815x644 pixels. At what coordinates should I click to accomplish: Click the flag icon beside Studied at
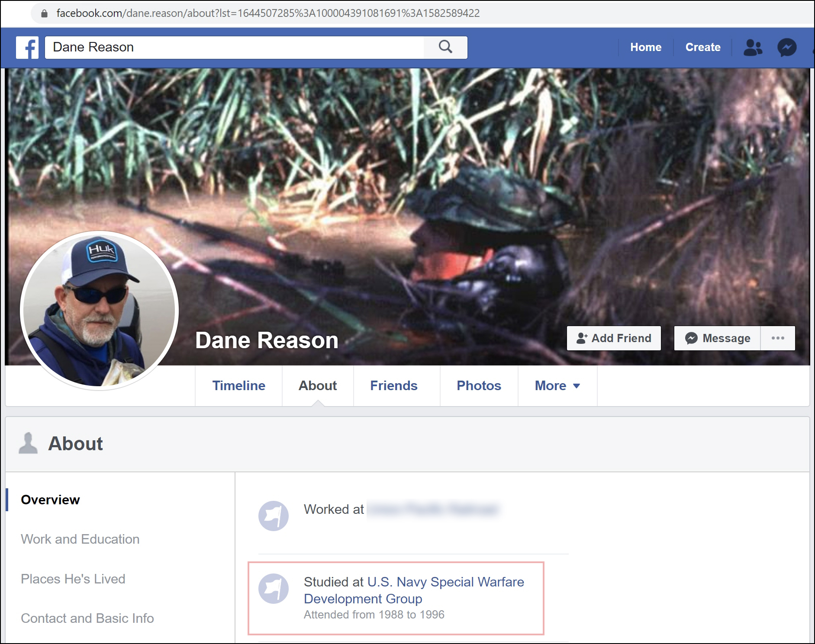coord(274,588)
